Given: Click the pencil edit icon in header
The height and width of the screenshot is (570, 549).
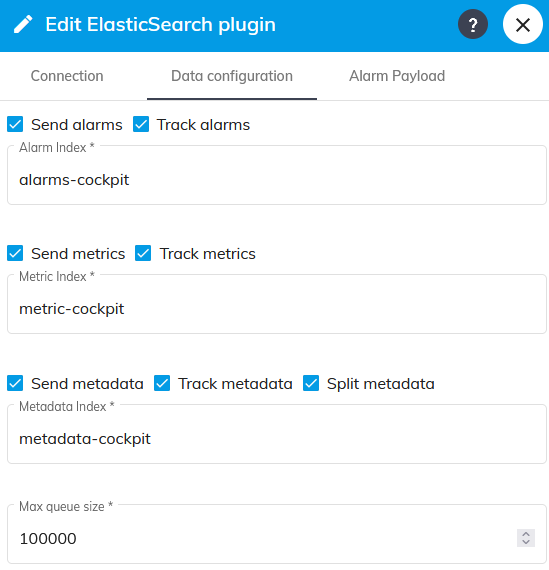Looking at the screenshot, I should 23,24.
